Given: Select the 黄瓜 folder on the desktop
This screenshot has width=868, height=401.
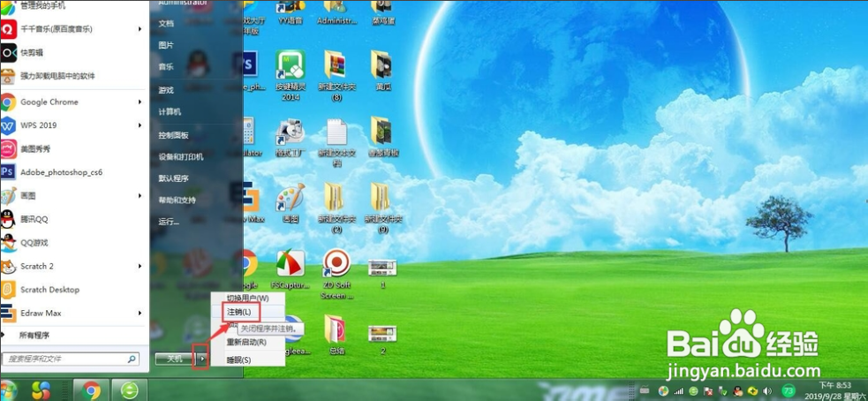Looking at the screenshot, I should [x=381, y=70].
